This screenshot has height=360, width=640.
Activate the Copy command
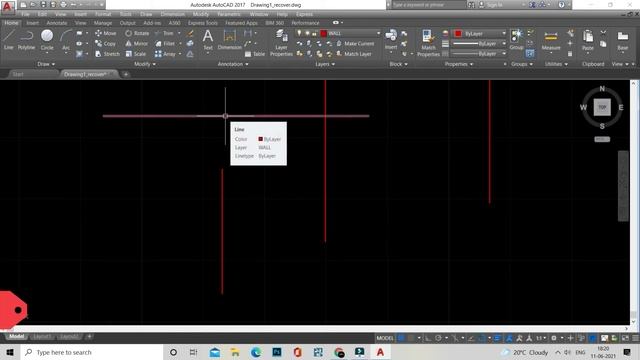pyautogui.click(x=105, y=43)
